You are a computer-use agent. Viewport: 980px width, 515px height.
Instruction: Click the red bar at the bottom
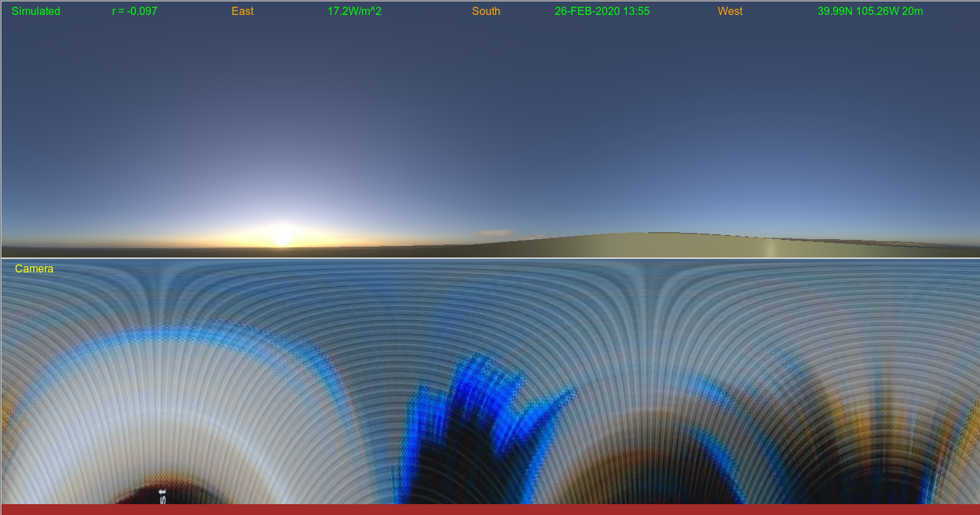[x=490, y=510]
